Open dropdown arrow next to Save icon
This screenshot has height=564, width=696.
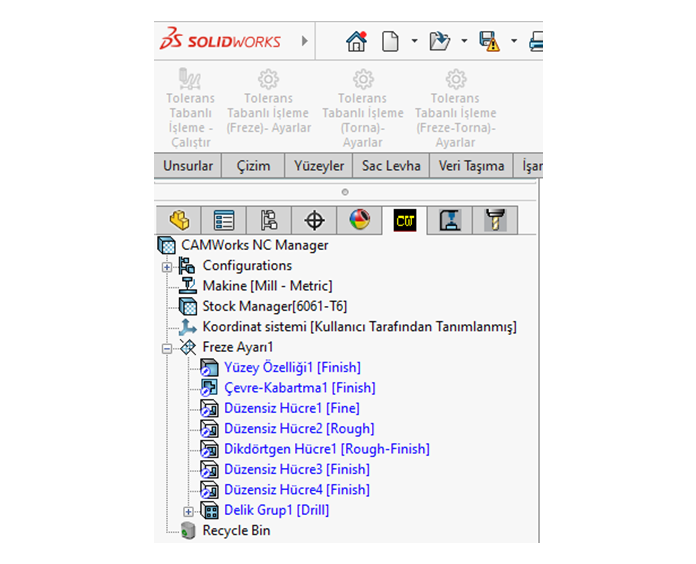(513, 42)
